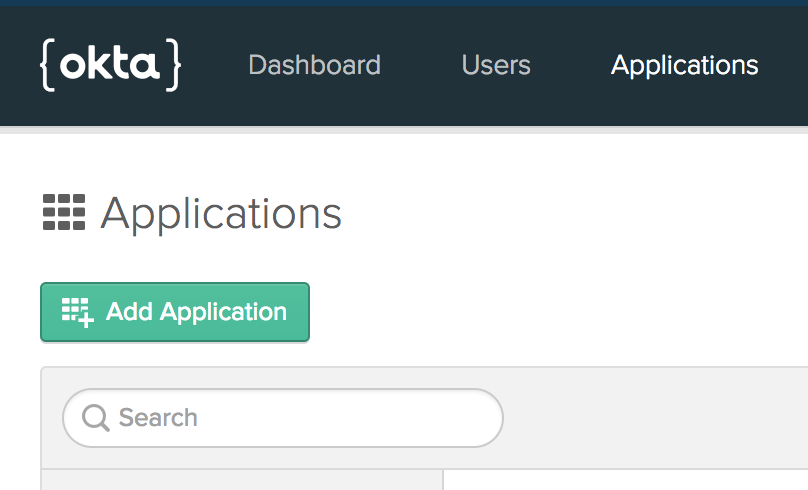Click the "Add Application" text label
The height and width of the screenshot is (490, 808).
point(196,312)
